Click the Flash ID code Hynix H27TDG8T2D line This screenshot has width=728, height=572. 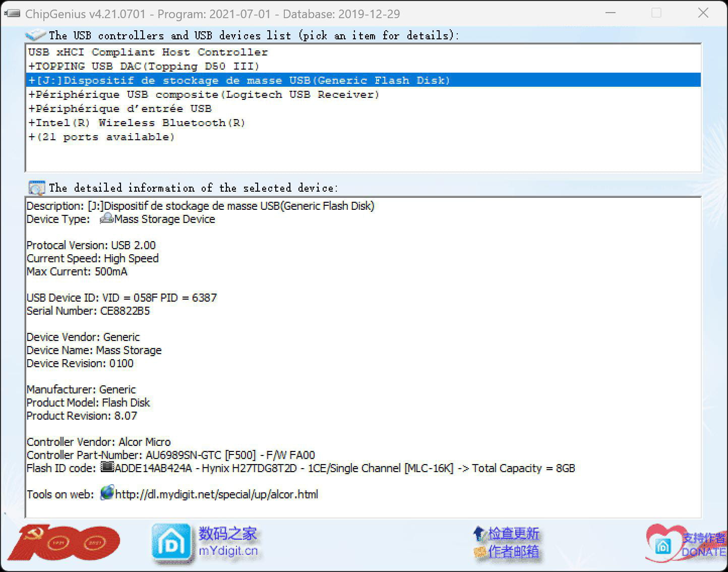301,468
